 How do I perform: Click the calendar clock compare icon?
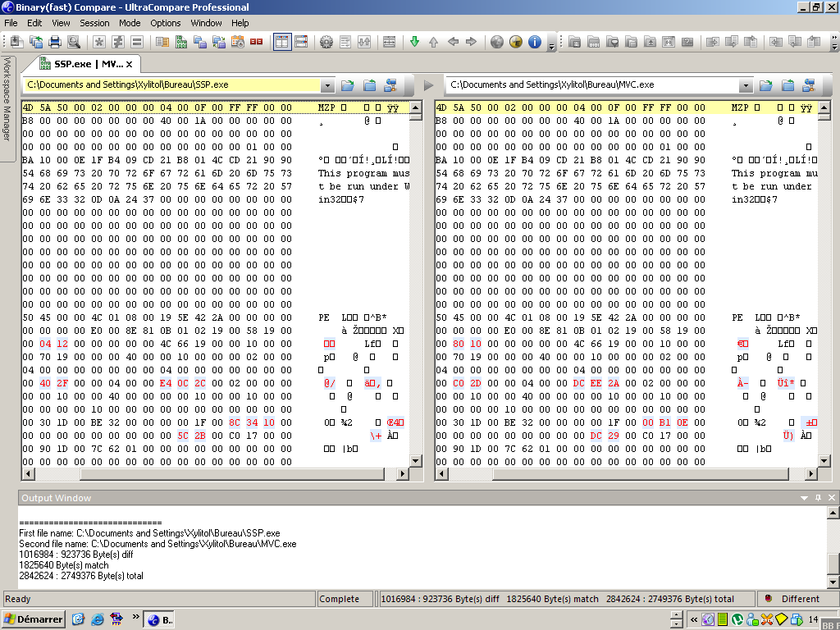(237, 42)
